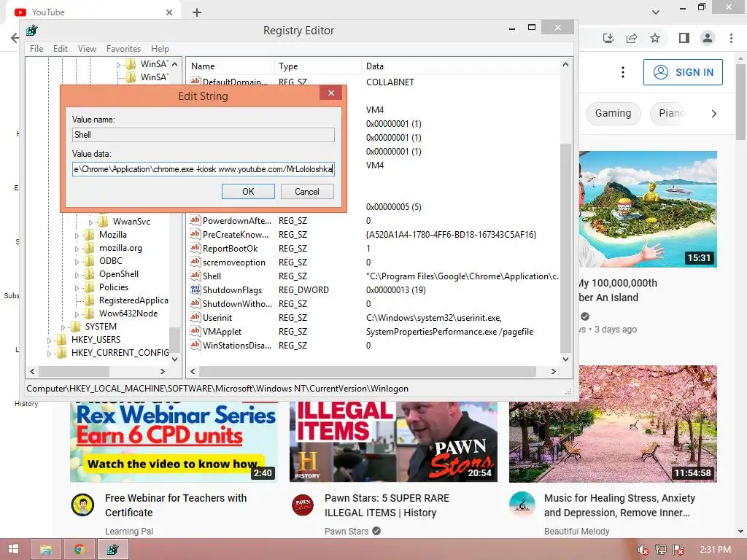Open Music for Healing Stress video title
This screenshot has width=747, height=560.
[619, 505]
